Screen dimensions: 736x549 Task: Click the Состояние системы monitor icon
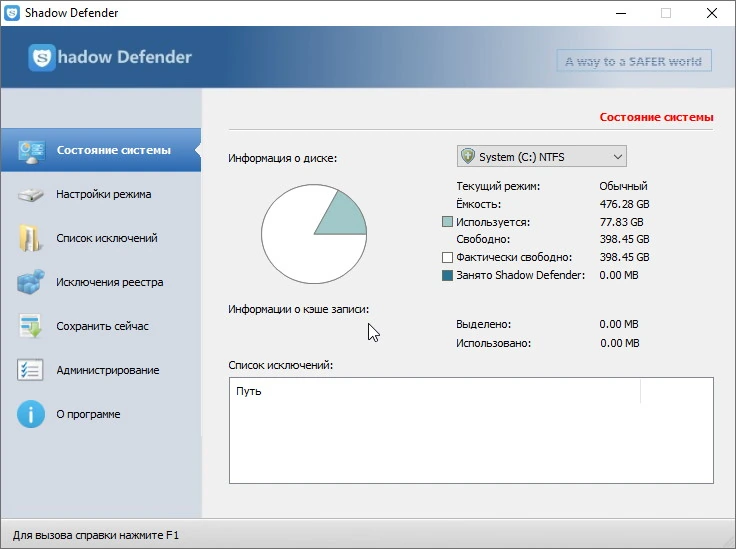tap(31, 152)
